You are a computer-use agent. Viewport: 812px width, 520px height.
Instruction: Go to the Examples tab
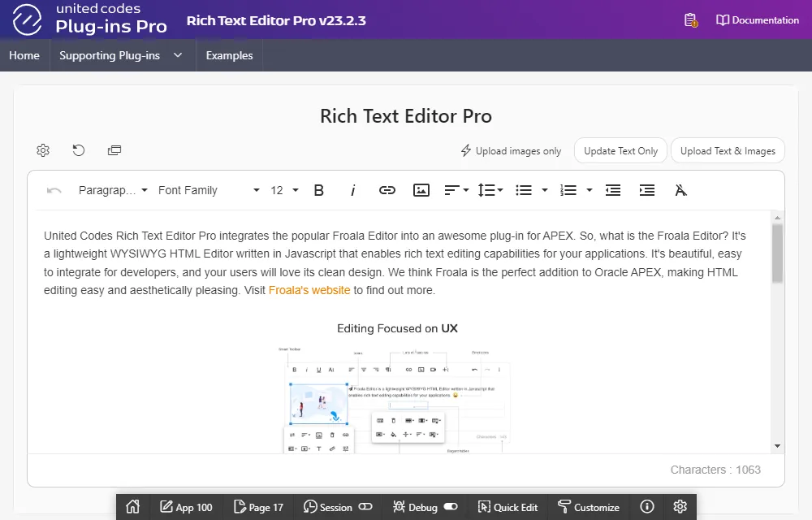point(229,55)
